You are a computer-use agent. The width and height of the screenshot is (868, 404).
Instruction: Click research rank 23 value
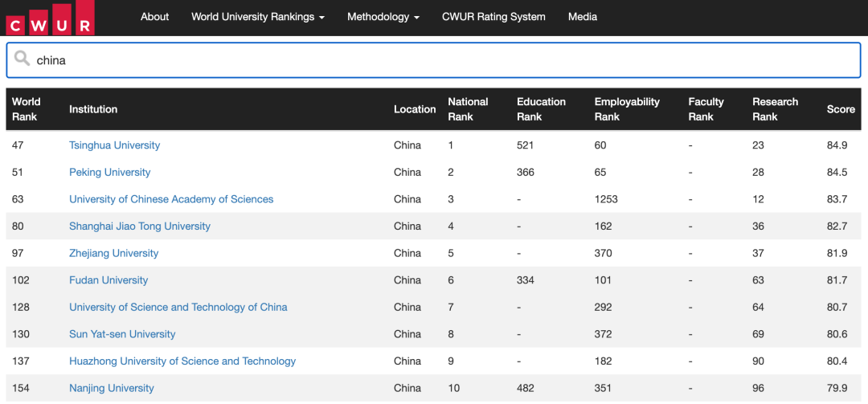pos(759,145)
